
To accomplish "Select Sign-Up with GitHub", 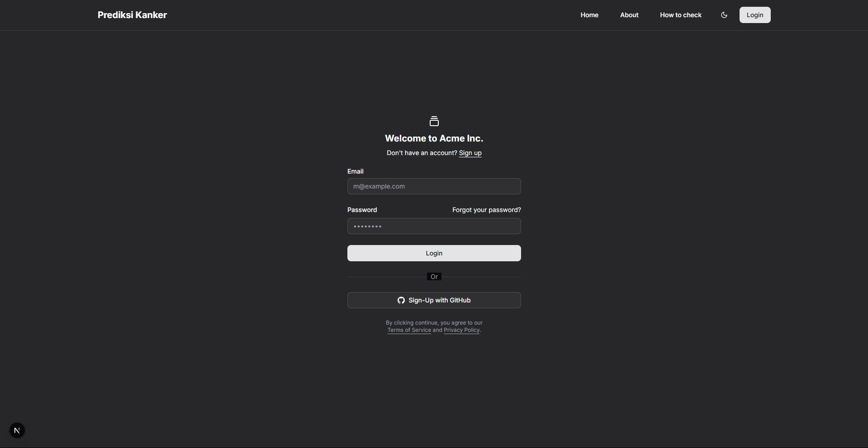I will (x=434, y=300).
